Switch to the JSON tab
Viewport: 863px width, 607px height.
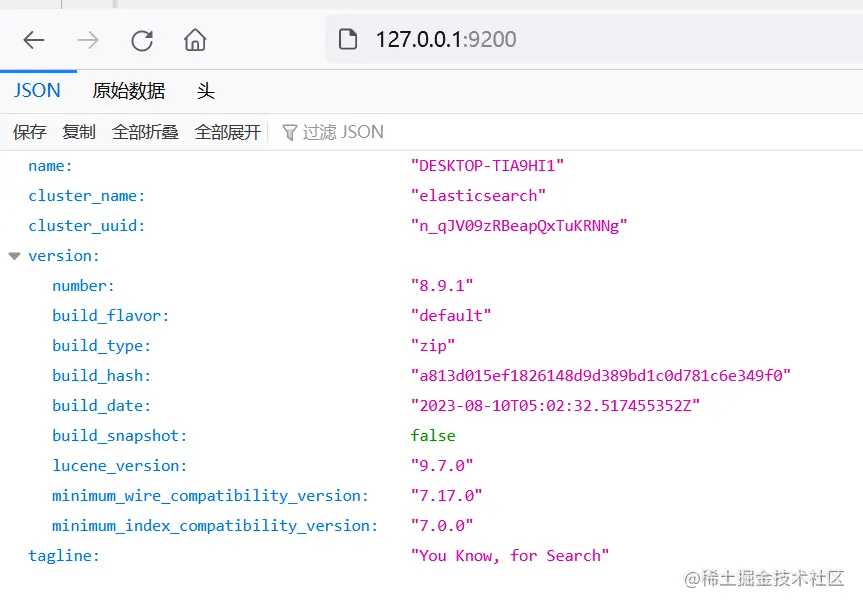point(37,90)
